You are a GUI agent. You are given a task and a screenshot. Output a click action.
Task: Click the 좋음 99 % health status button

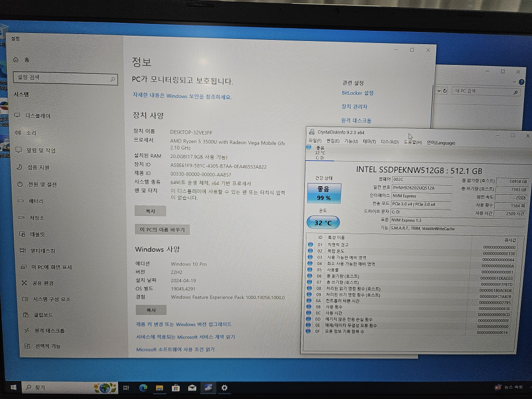point(323,193)
